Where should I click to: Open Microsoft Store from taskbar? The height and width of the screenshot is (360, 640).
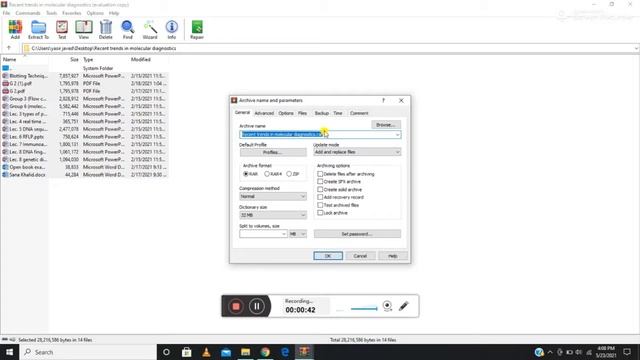187,352
